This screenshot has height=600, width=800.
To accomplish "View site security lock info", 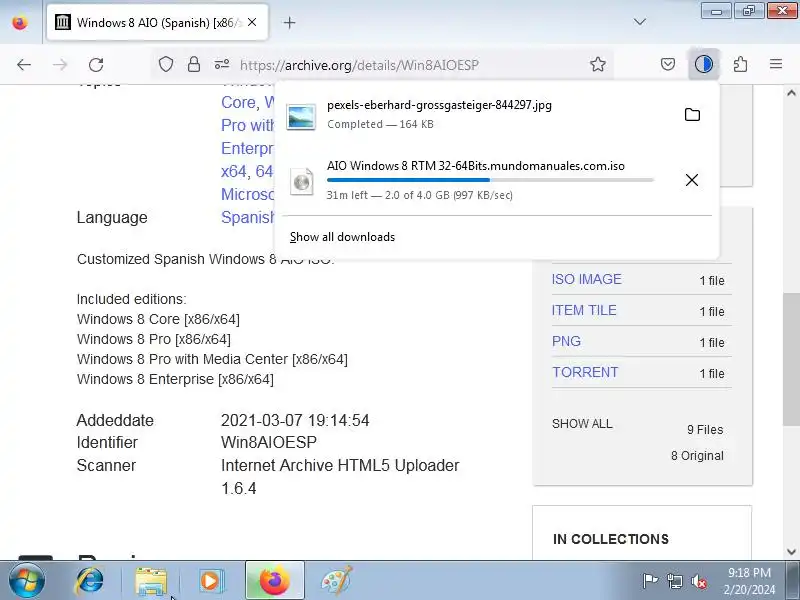I will click(x=194, y=64).
